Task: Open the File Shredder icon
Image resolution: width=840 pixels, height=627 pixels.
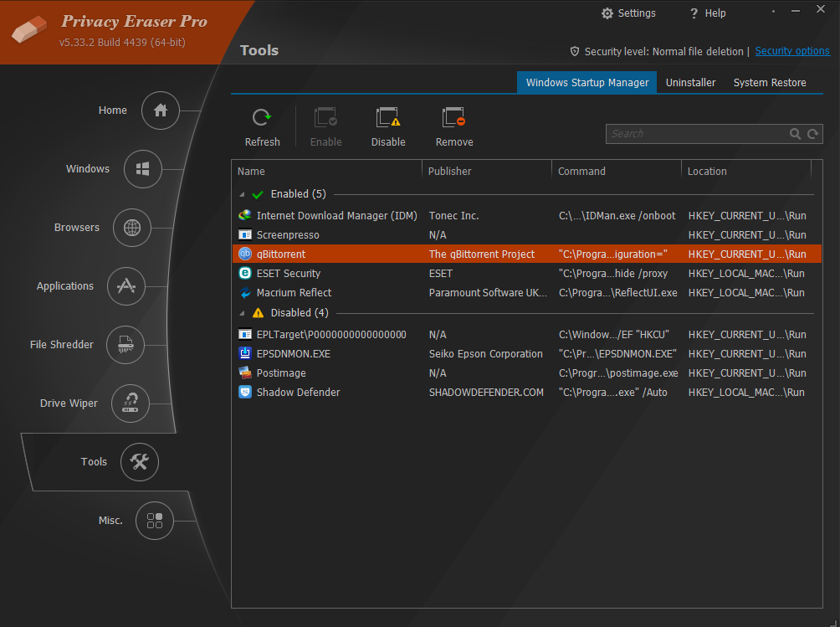Action: (x=125, y=345)
